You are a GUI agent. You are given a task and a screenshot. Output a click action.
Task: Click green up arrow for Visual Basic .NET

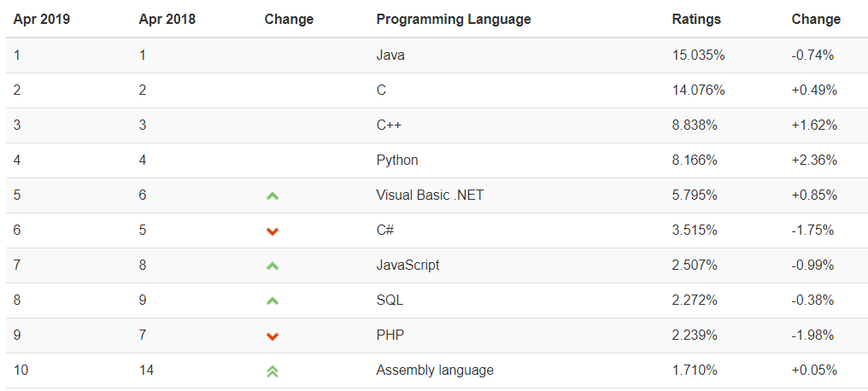[272, 195]
